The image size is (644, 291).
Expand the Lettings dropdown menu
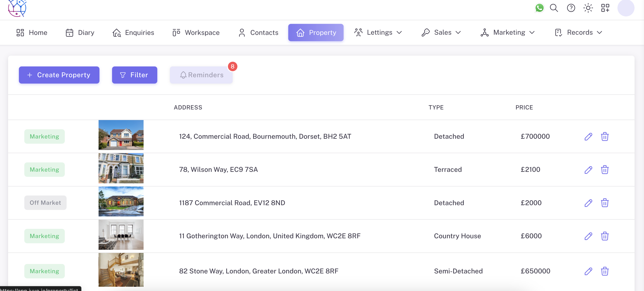tap(378, 32)
